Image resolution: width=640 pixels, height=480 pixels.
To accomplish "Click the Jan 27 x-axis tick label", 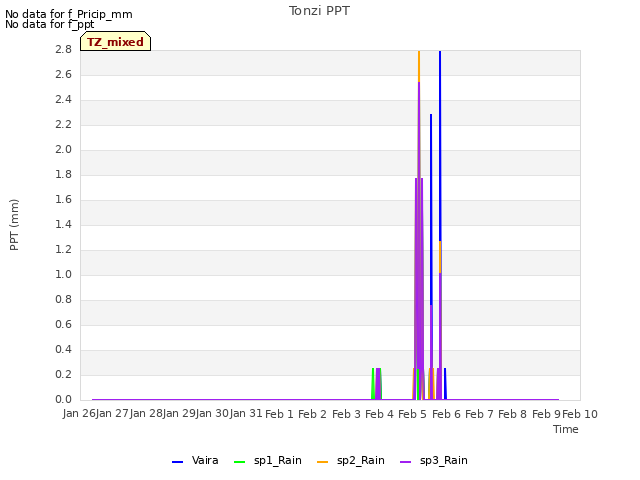I will point(113,413).
